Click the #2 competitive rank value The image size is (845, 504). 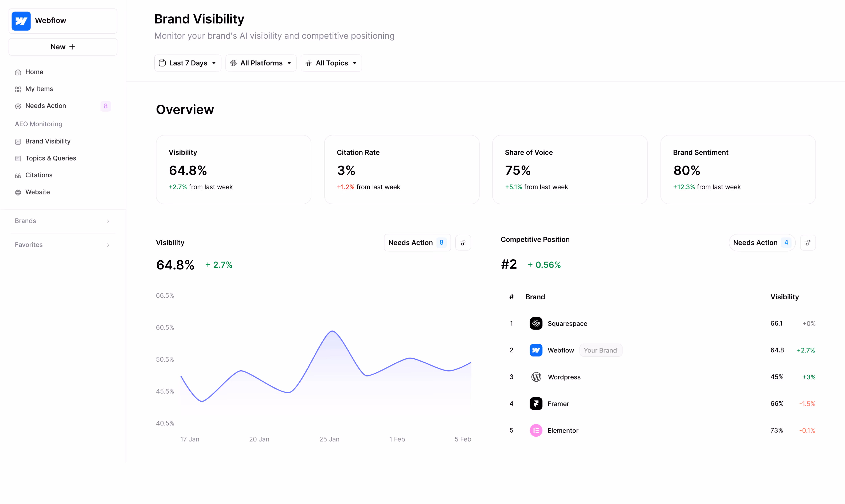click(509, 264)
